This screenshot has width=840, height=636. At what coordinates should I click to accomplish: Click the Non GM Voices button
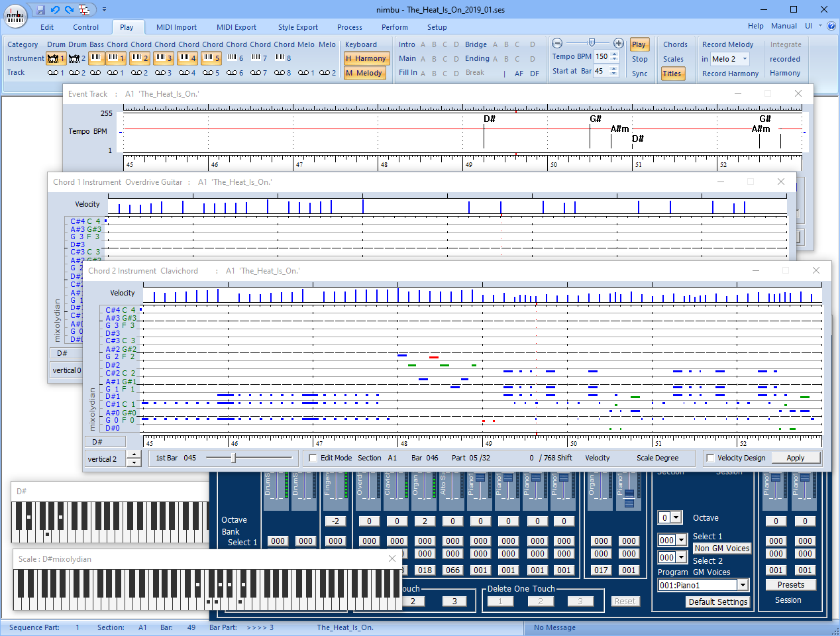tap(722, 548)
